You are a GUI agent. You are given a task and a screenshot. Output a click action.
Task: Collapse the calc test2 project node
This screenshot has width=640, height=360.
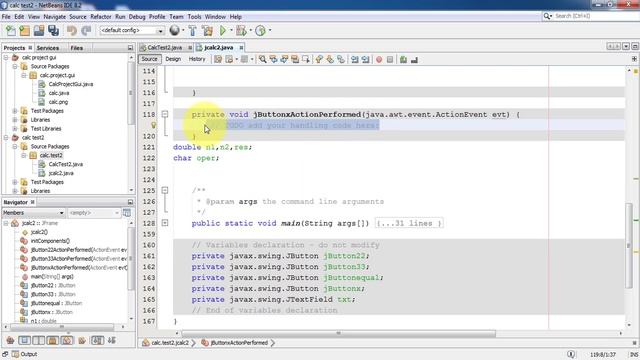tap(6, 138)
